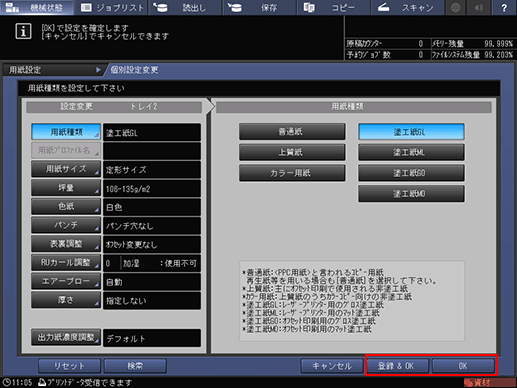Select 上質紙 fine paper type
The height and width of the screenshot is (388, 517).
pyautogui.click(x=292, y=152)
